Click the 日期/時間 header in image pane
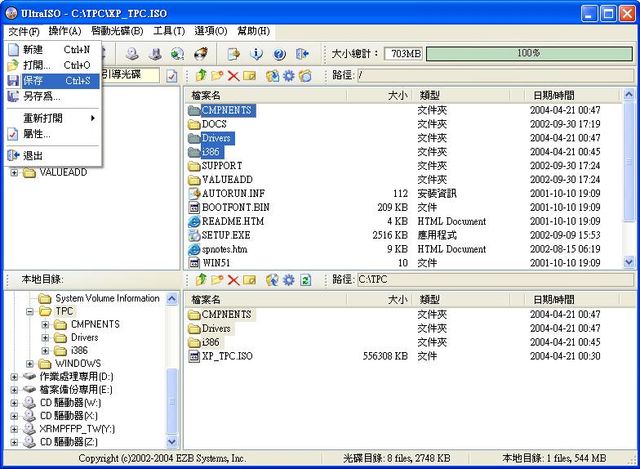Image resolution: width=640 pixels, height=469 pixels. 573,96
